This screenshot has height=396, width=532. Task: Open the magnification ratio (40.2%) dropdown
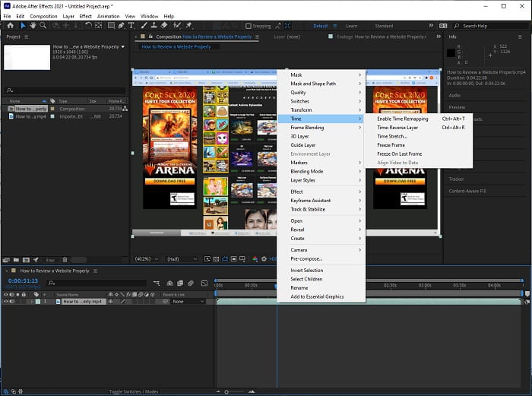147,259
